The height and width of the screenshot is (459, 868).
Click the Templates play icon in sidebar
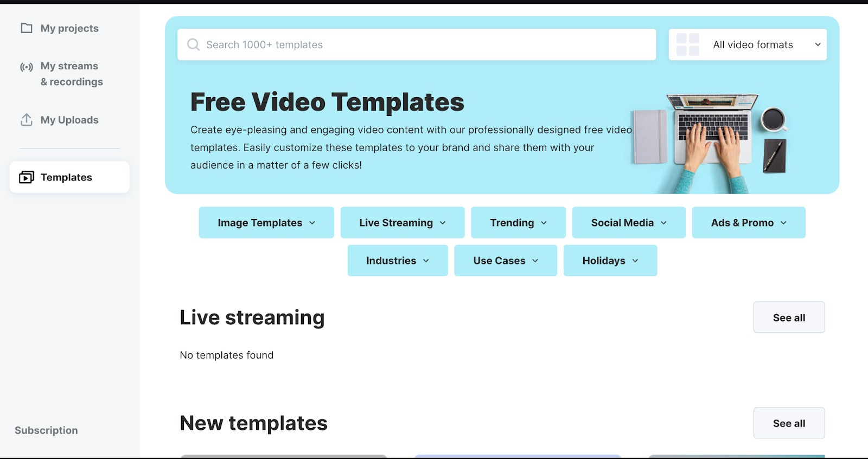pyautogui.click(x=26, y=177)
